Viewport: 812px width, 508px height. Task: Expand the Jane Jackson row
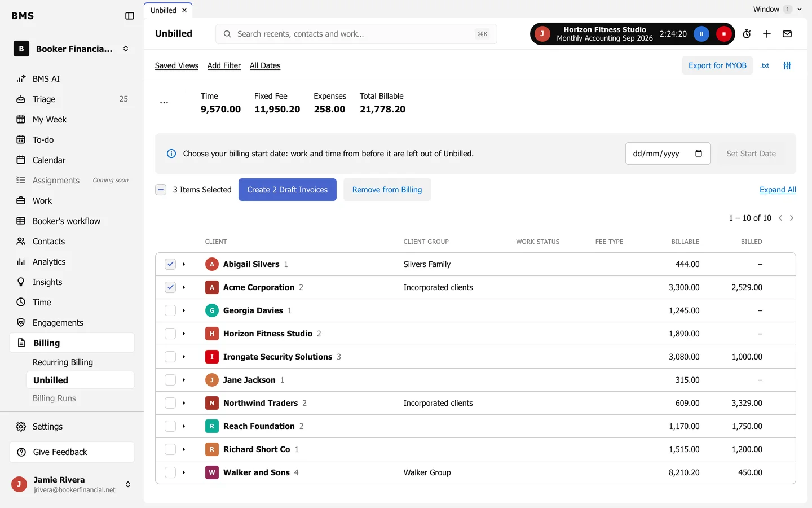click(x=184, y=380)
